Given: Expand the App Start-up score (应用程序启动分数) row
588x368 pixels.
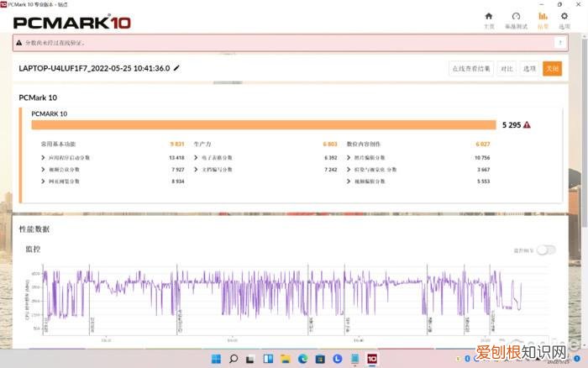Looking at the screenshot, I should pos(45,157).
